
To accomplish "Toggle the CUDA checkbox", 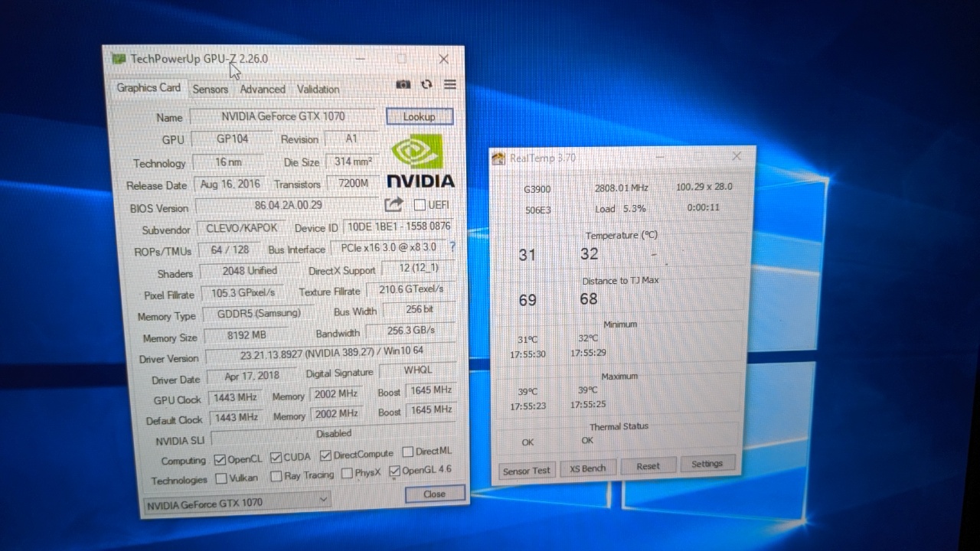I will pos(276,457).
